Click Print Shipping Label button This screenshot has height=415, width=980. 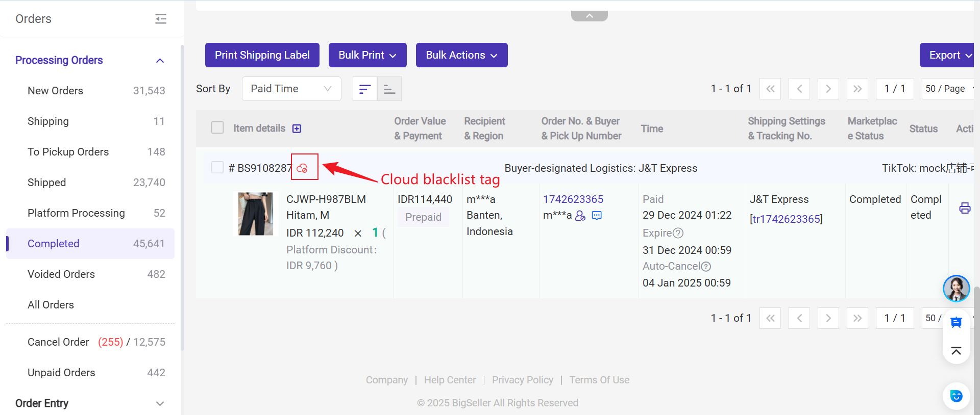click(x=262, y=55)
